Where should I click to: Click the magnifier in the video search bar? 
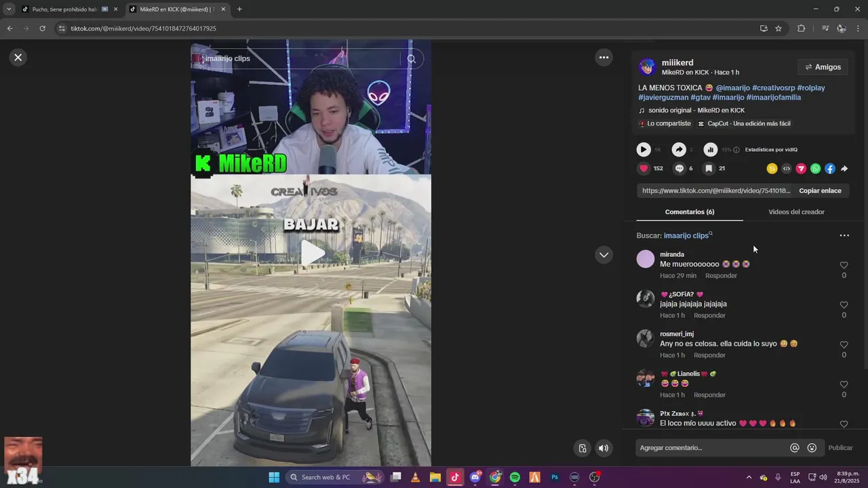411,59
